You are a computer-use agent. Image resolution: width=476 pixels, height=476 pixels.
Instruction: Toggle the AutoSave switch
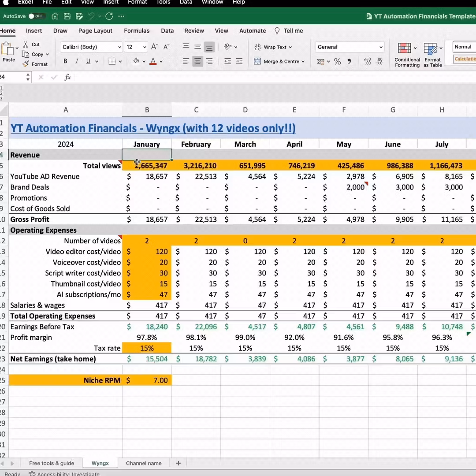click(36, 16)
